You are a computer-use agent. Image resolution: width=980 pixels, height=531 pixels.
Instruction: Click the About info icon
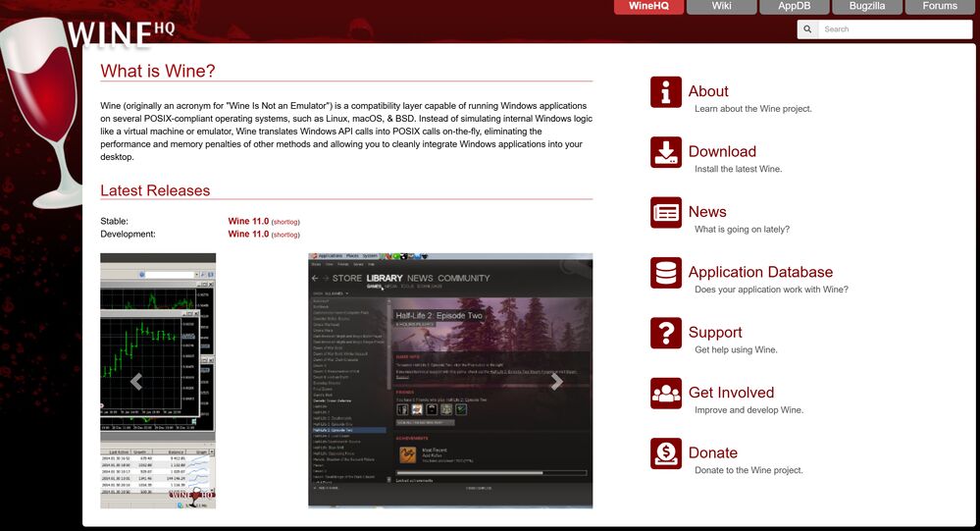click(666, 92)
